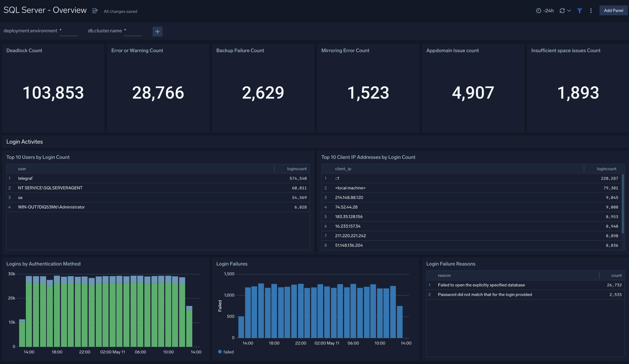
Task: Click the count value 26,732
Action: click(614, 285)
